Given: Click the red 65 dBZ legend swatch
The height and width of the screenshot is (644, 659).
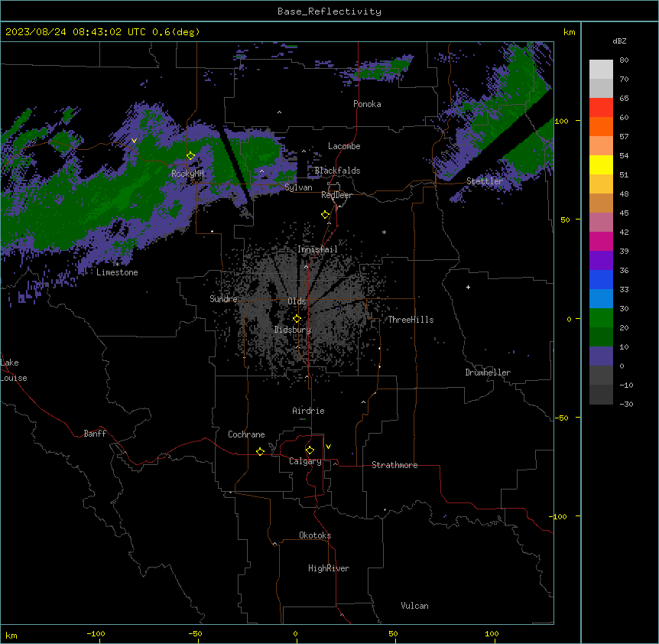Looking at the screenshot, I should (601, 107).
